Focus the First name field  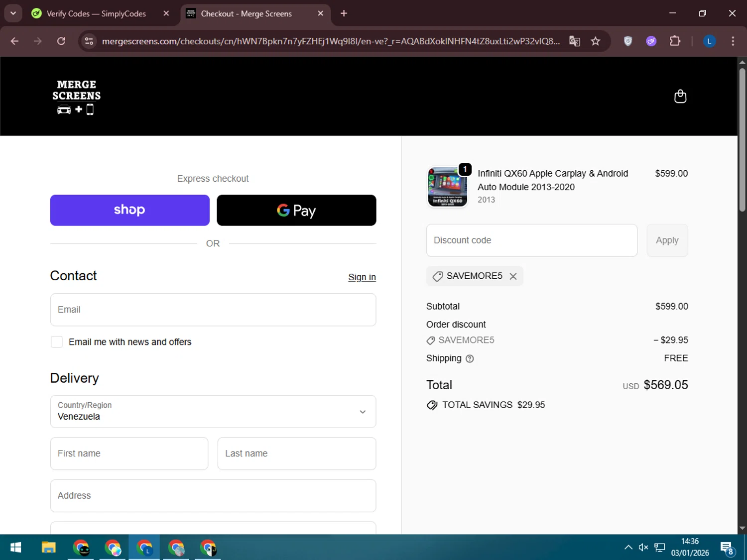[x=129, y=453]
